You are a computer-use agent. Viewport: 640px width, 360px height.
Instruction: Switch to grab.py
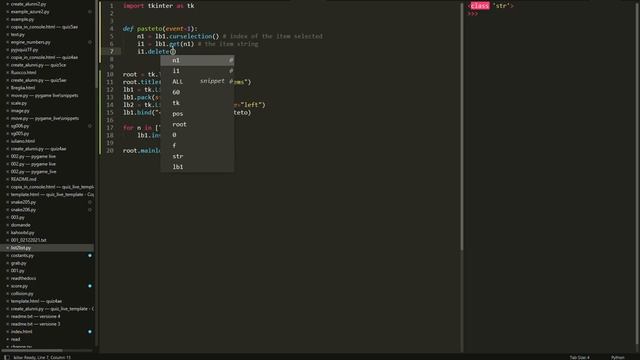click(19, 263)
